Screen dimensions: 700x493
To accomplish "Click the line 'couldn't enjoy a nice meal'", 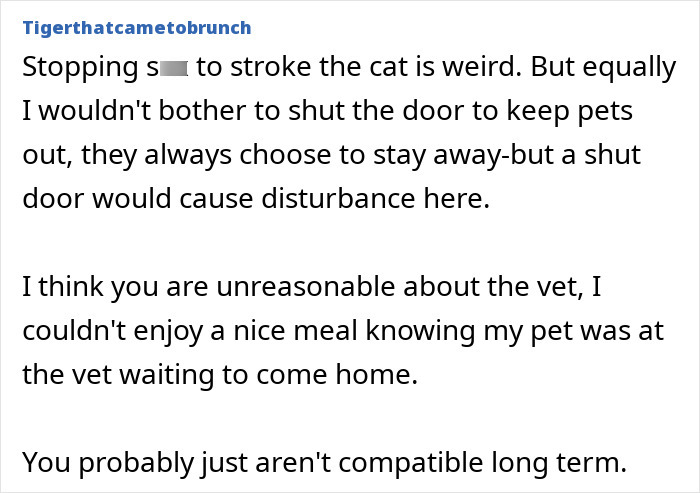I will click(x=343, y=332).
